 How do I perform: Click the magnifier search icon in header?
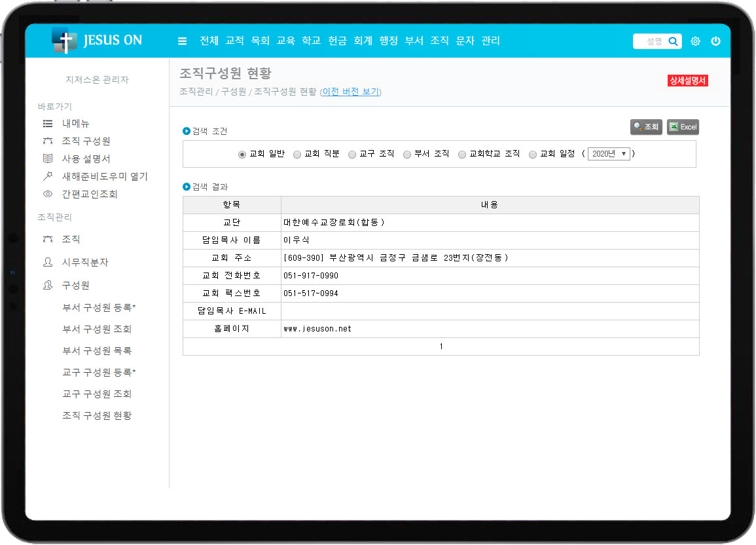[673, 41]
